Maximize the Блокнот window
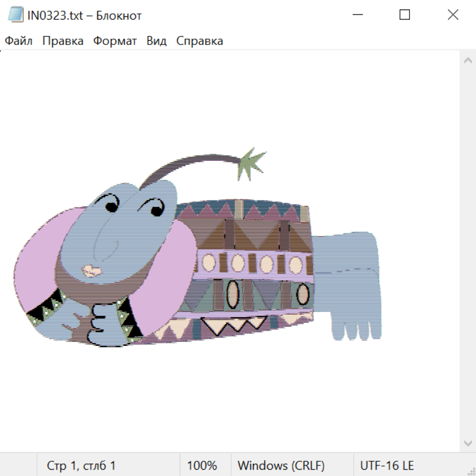 [405, 15]
